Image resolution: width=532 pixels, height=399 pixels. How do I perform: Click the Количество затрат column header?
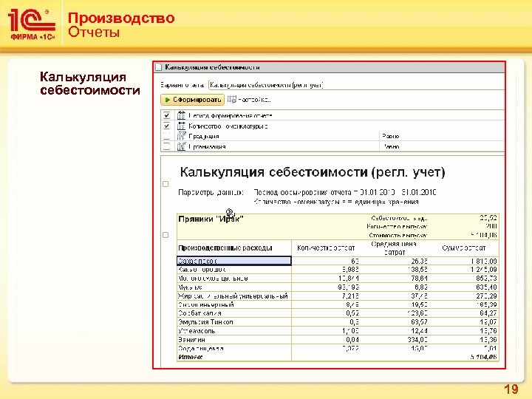tap(326, 248)
